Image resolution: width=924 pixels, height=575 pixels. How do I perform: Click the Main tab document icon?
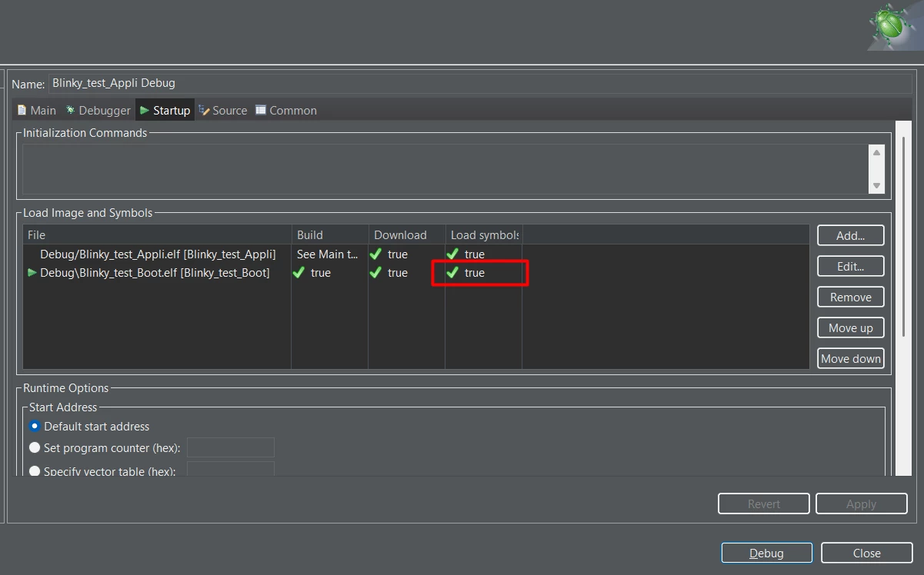[x=22, y=110]
